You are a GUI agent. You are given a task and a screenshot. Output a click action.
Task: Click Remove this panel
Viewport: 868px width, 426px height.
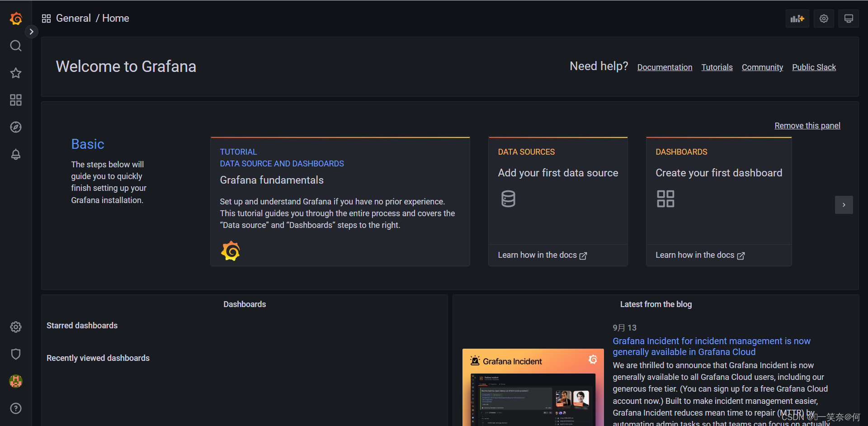click(807, 126)
